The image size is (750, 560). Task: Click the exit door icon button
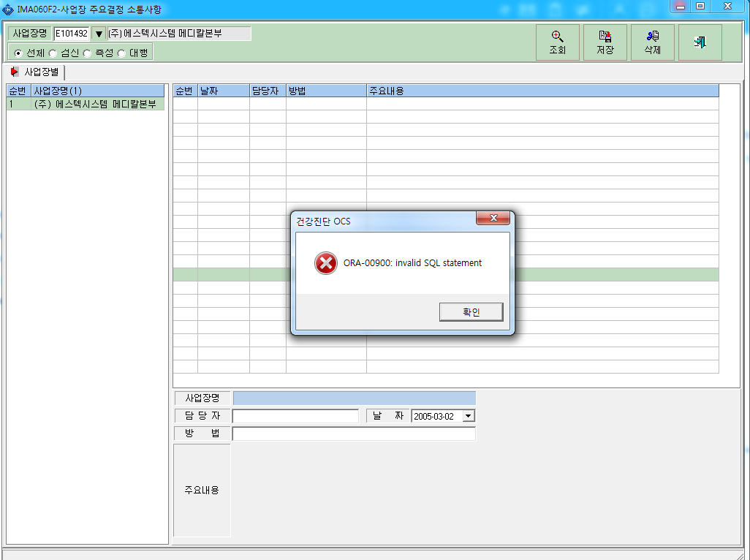tap(700, 42)
